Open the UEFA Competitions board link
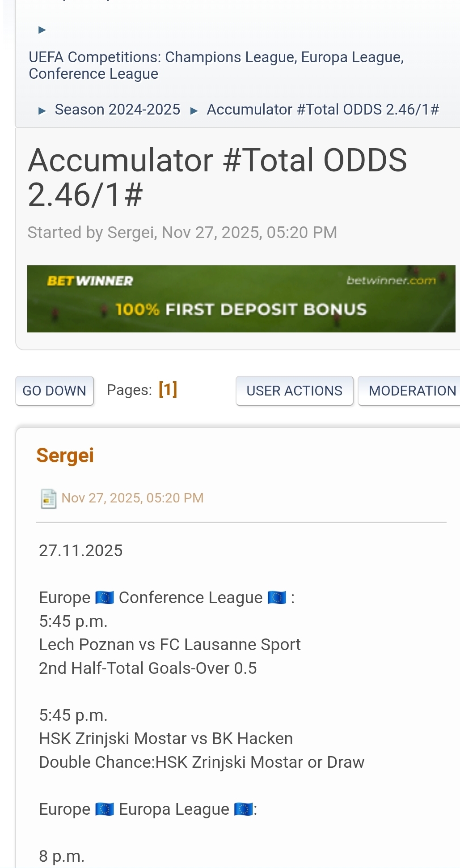The height and width of the screenshot is (868, 460). (x=216, y=65)
